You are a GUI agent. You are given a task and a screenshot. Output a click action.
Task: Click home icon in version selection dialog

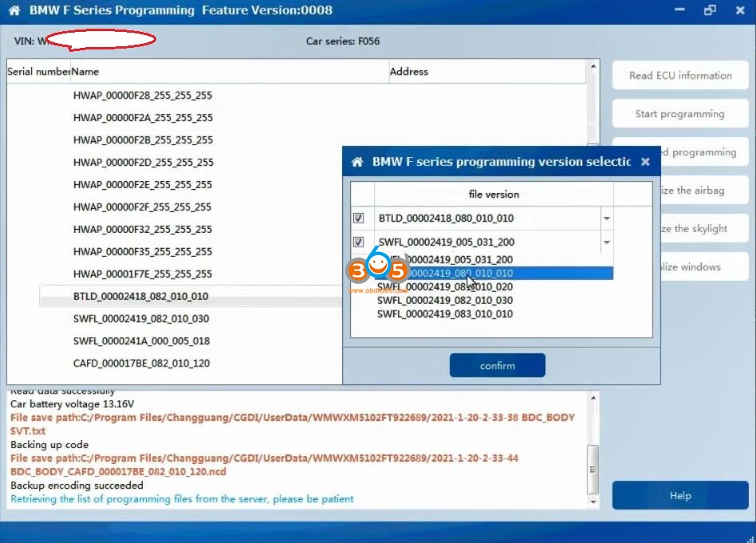357,162
